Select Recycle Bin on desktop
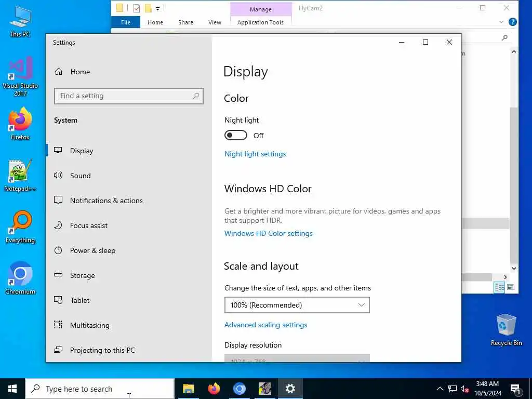Screen dimensions: 532x399 pyautogui.click(x=506, y=330)
